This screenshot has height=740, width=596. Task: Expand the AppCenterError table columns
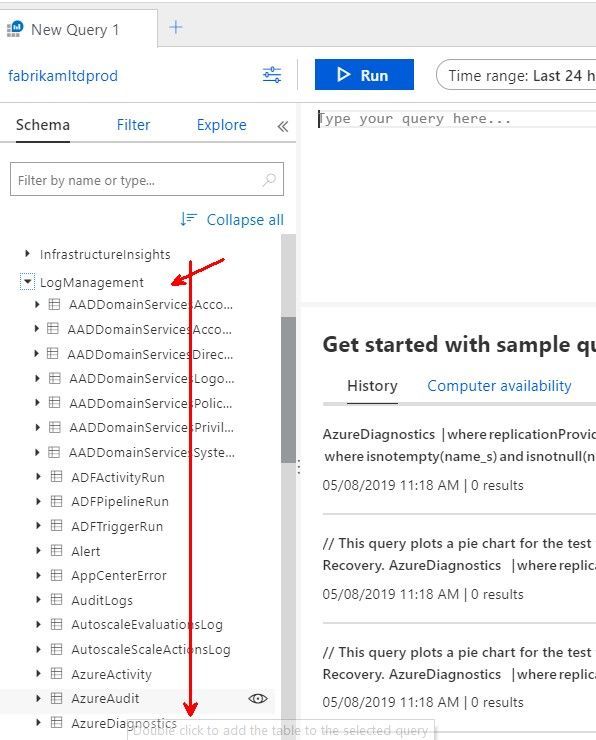[38, 575]
